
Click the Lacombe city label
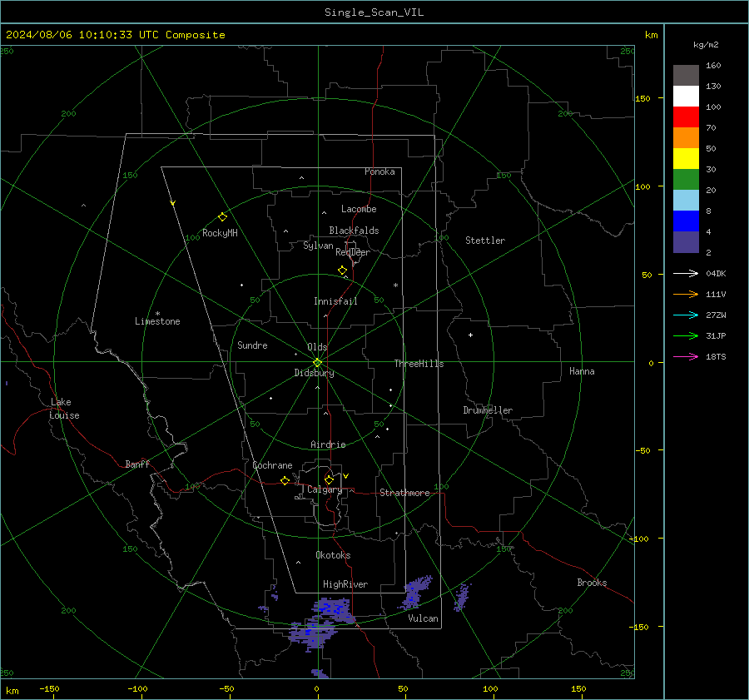(359, 209)
